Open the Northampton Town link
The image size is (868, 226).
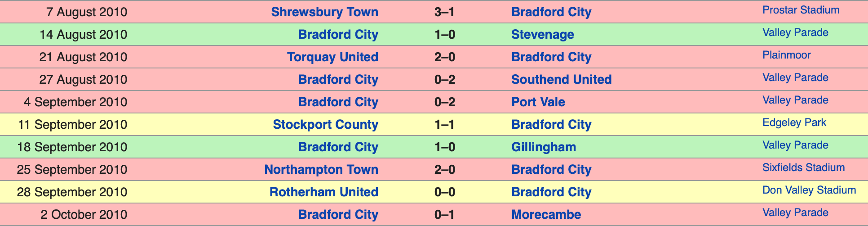(x=321, y=170)
